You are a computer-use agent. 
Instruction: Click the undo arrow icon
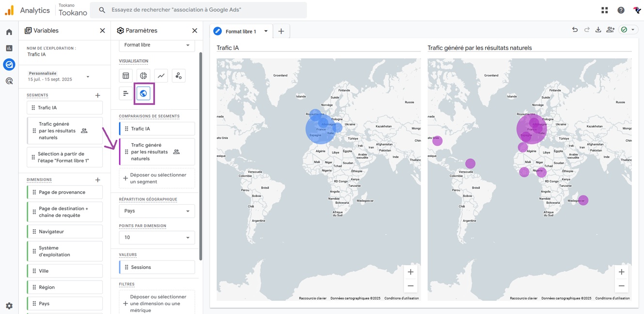pos(575,30)
